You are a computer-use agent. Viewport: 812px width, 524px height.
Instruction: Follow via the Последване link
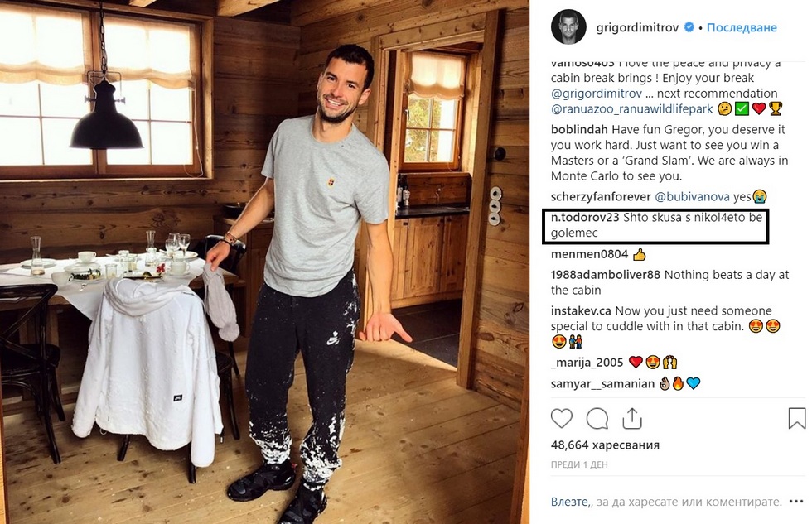pyautogui.click(x=742, y=27)
